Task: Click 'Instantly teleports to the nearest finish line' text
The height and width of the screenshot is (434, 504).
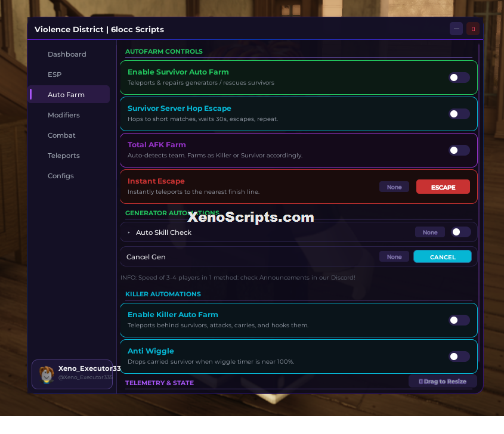Action: (x=193, y=191)
